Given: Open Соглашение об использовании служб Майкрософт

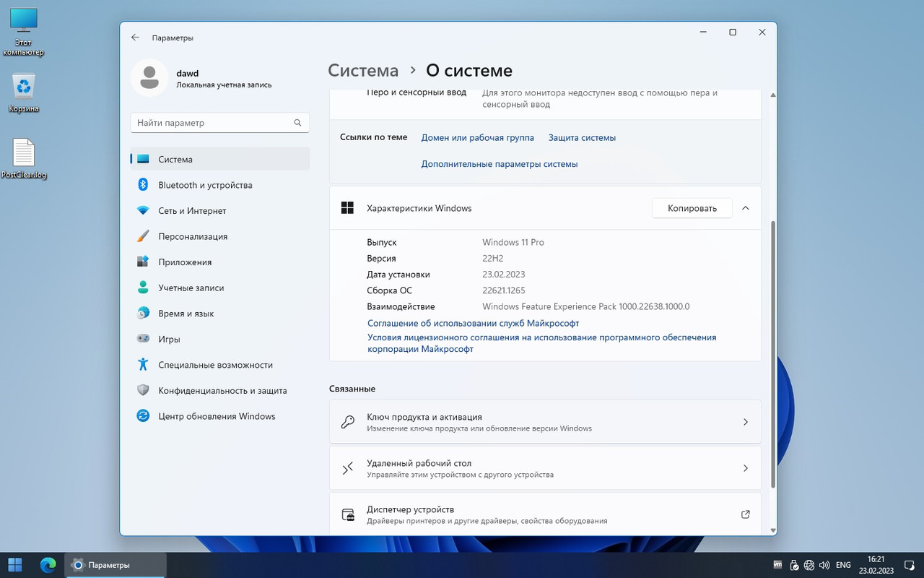Looking at the screenshot, I should [x=473, y=323].
